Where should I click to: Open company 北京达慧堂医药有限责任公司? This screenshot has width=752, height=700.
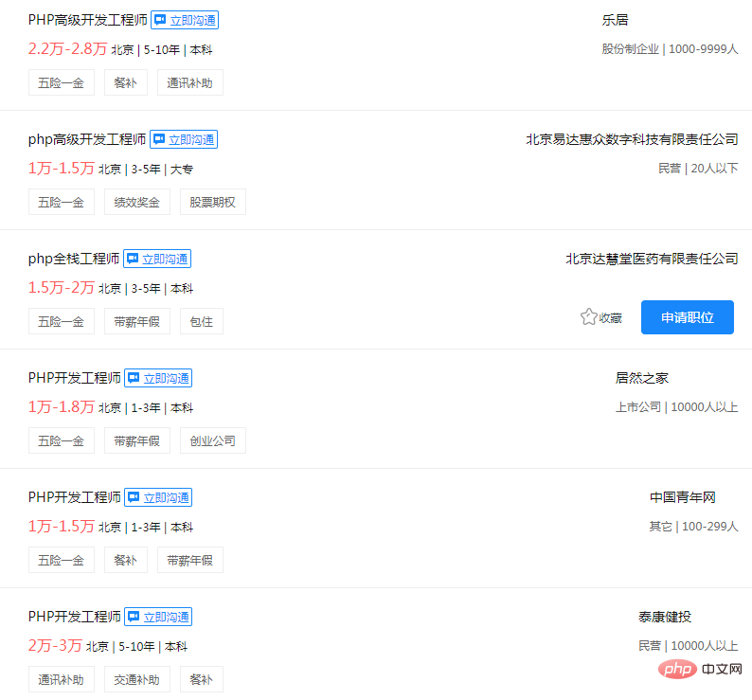652,260
